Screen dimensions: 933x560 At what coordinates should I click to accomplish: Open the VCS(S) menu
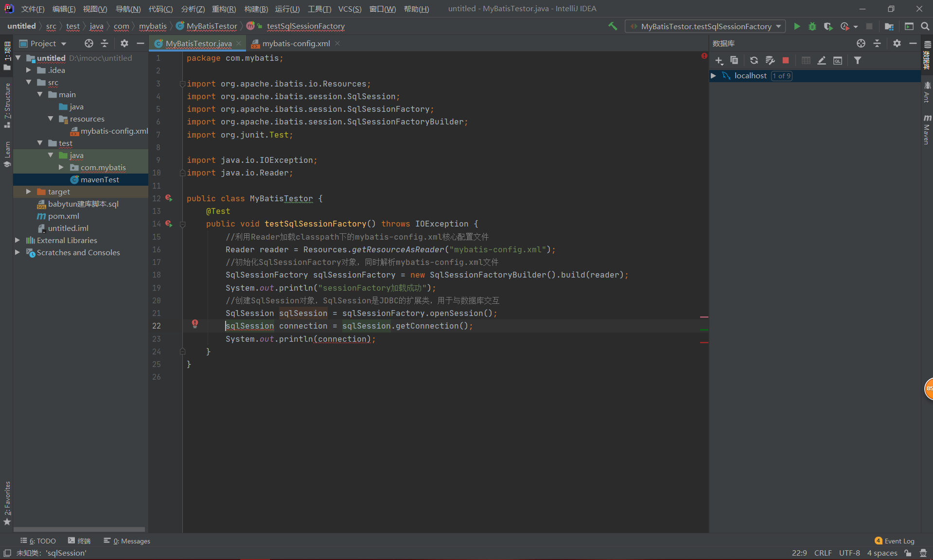pyautogui.click(x=350, y=9)
